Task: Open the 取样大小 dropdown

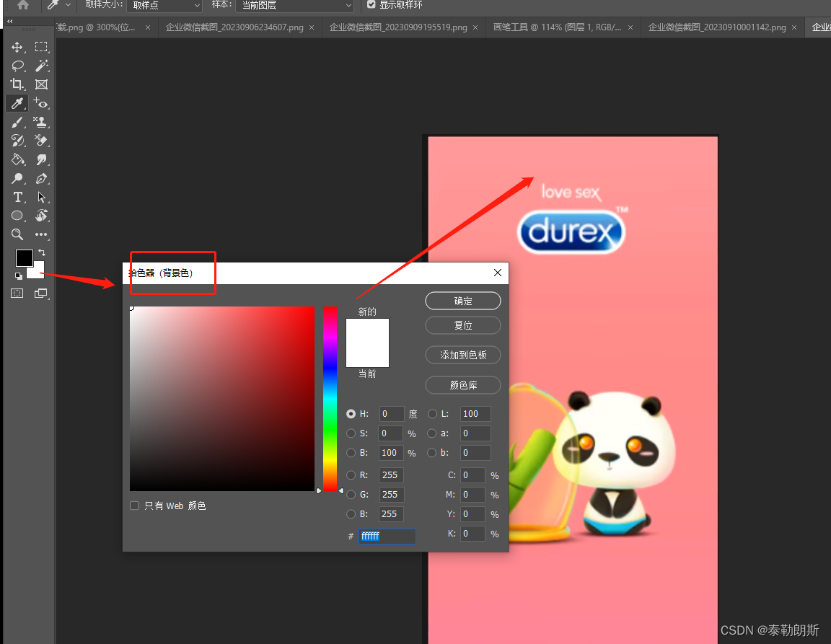Action: [164, 5]
